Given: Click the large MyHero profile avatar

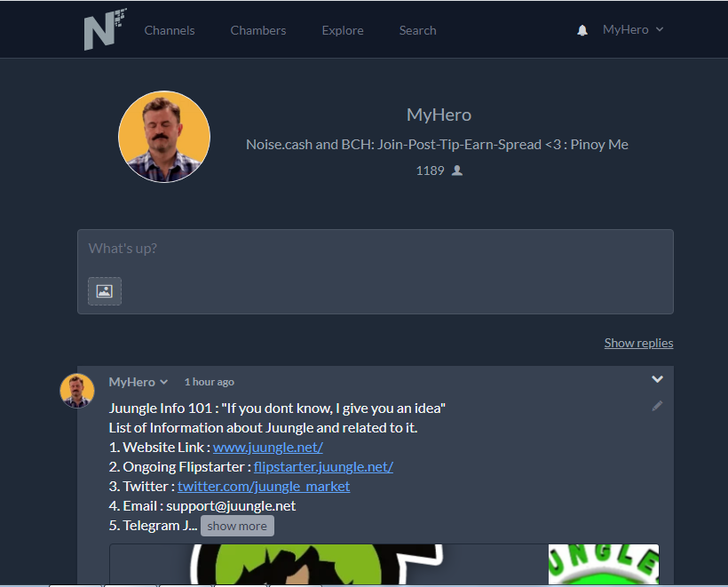Looking at the screenshot, I should coord(164,137).
